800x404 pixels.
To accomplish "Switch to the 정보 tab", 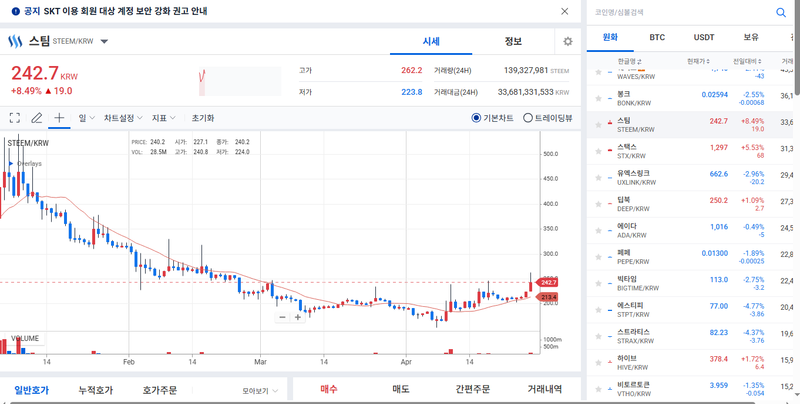I will point(513,42).
